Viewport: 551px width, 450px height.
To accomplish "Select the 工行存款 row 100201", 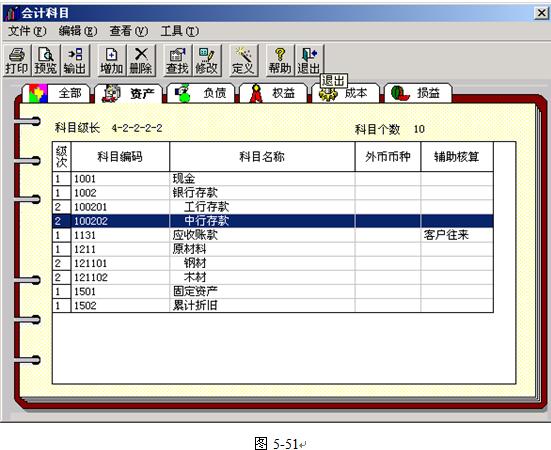I will (x=273, y=207).
